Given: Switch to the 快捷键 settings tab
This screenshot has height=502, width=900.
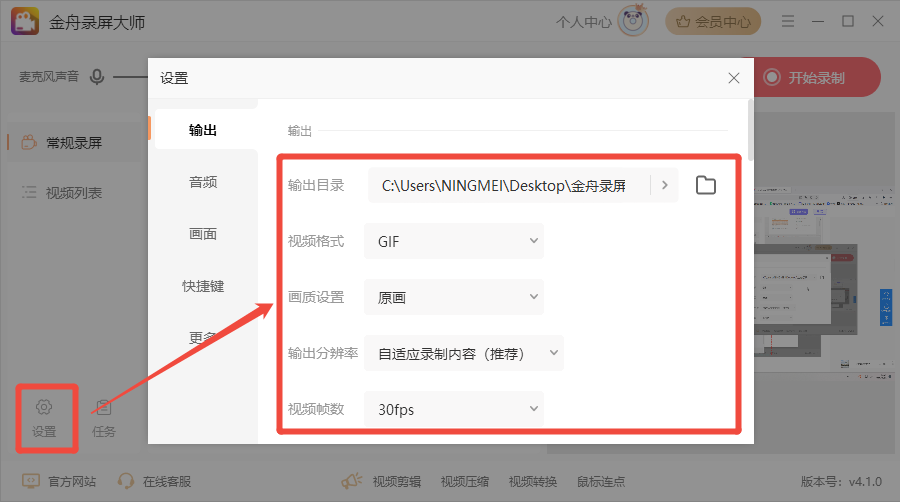Looking at the screenshot, I should coord(203,286).
